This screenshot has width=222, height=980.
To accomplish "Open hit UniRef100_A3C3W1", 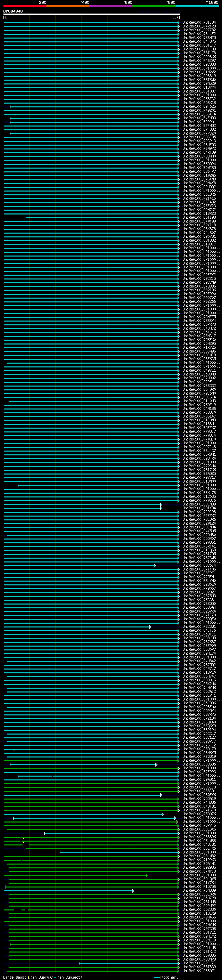I will click(199, 627).
